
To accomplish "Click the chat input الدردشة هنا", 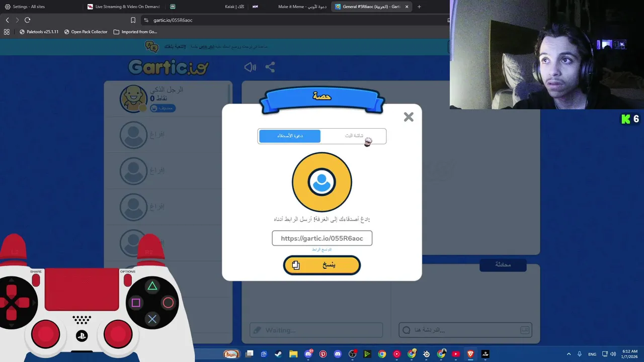I will tap(465, 330).
